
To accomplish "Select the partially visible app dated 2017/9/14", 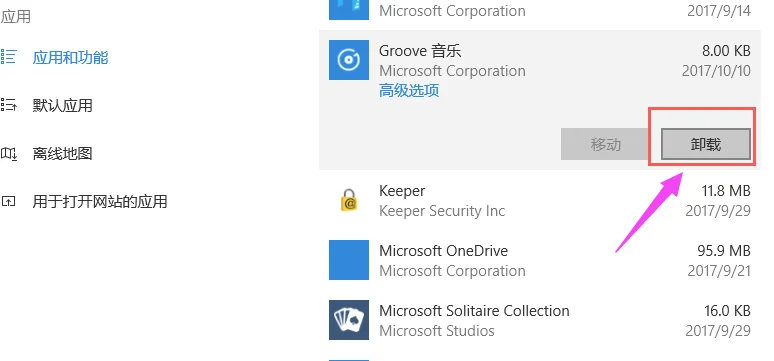I will click(540, 11).
